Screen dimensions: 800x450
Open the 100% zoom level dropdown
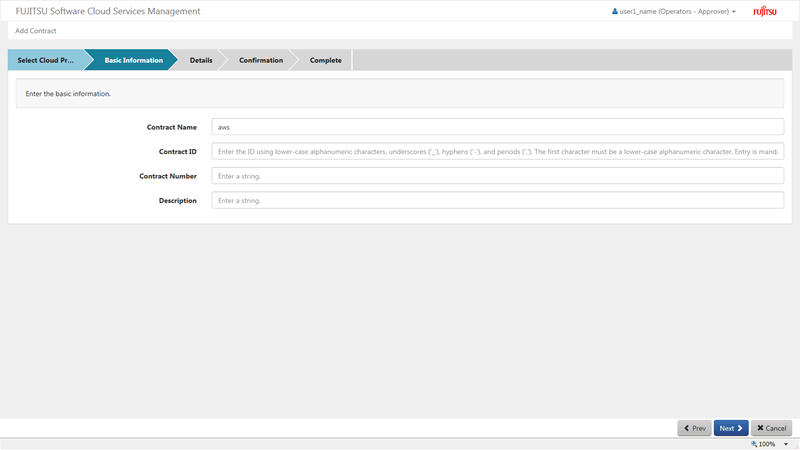pos(786,444)
